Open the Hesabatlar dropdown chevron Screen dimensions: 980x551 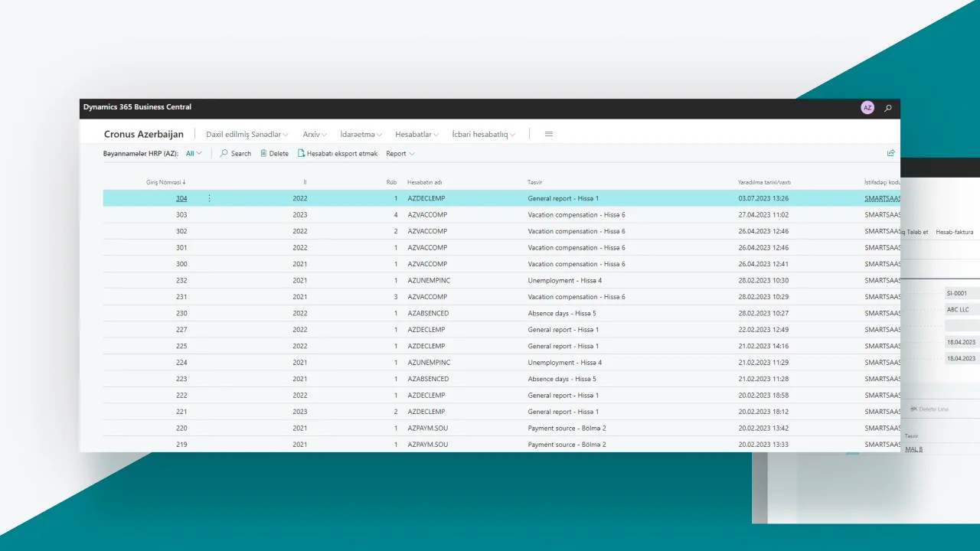(x=436, y=133)
